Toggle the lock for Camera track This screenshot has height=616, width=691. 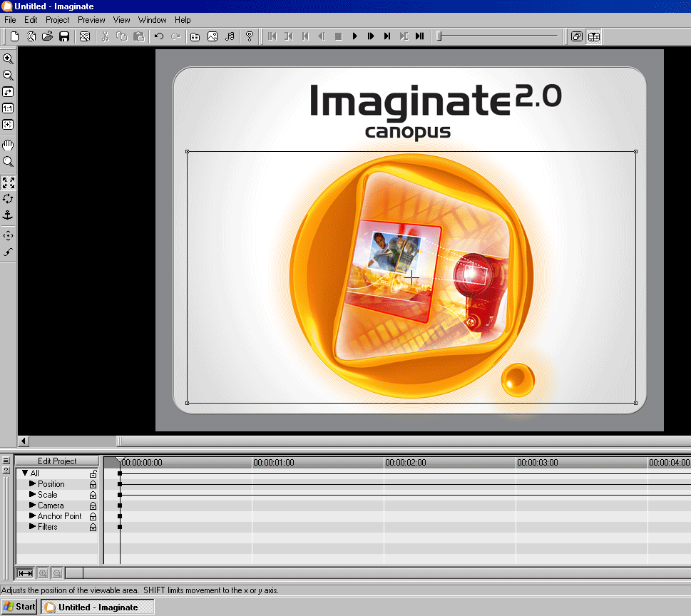click(93, 505)
